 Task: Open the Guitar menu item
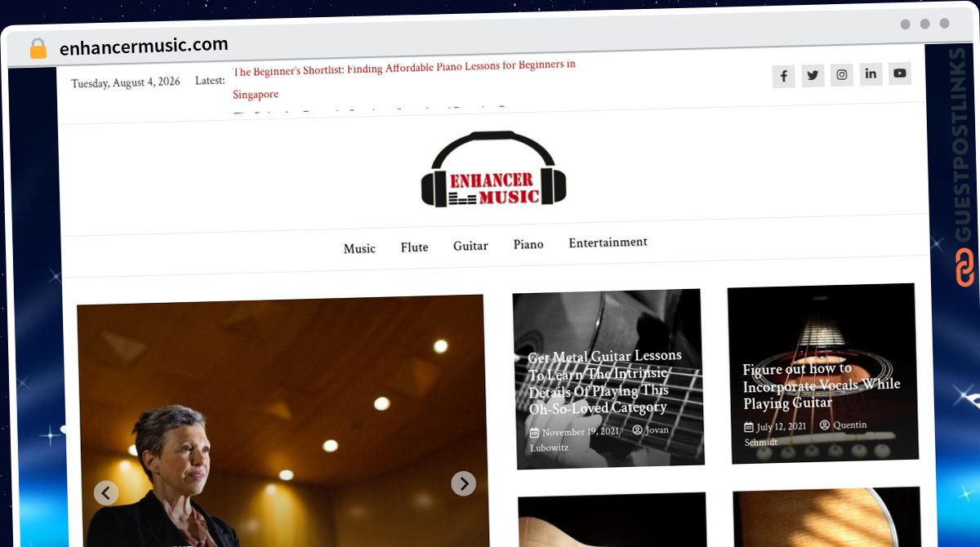[470, 246]
